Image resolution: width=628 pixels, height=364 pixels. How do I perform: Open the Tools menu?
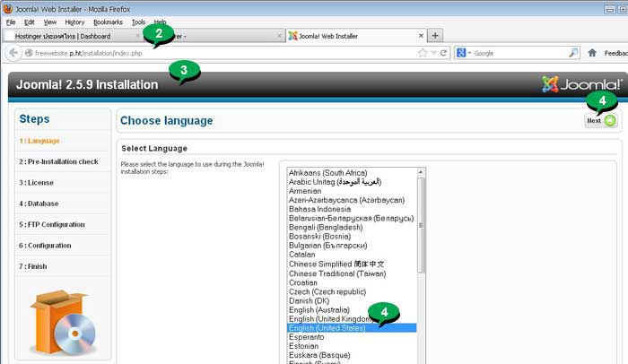(138, 22)
